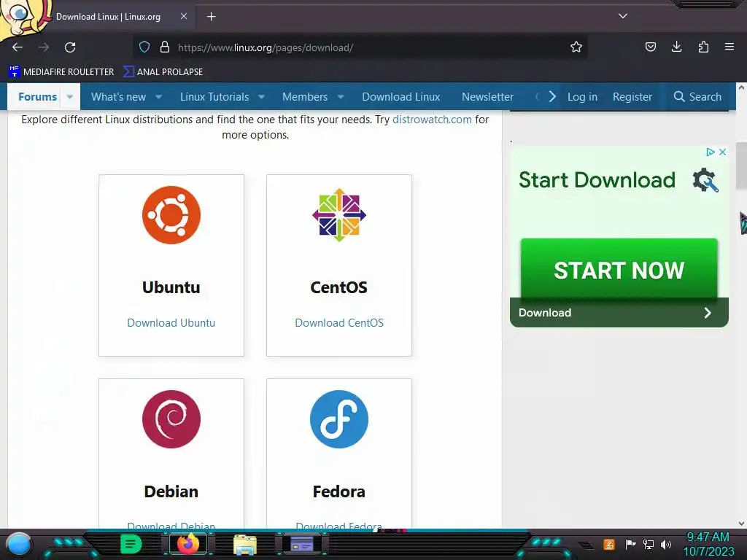Open the Members menu item
The width and height of the screenshot is (747, 560).
(x=305, y=97)
